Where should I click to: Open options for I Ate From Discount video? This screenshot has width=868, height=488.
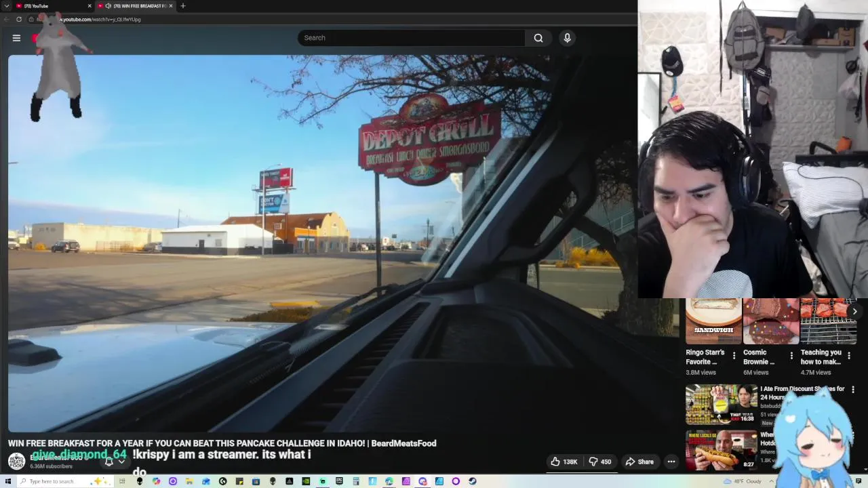click(853, 390)
